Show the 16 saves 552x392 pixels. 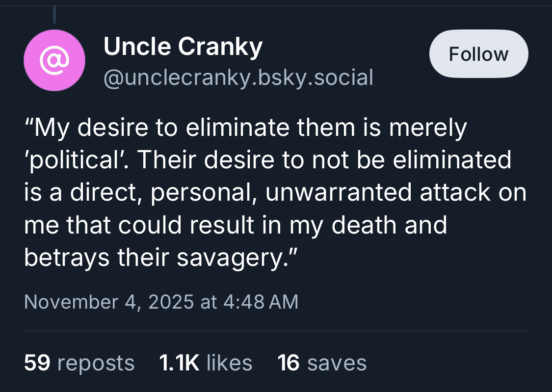click(x=322, y=363)
